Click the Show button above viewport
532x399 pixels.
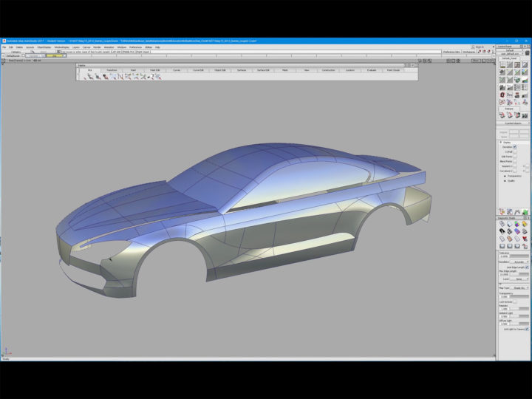(x=476, y=61)
